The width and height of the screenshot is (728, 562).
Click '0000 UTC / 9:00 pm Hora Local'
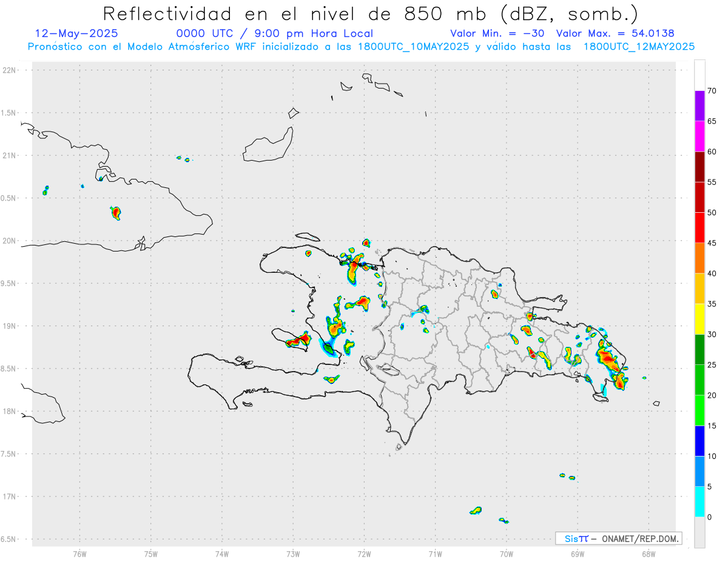pos(275,33)
